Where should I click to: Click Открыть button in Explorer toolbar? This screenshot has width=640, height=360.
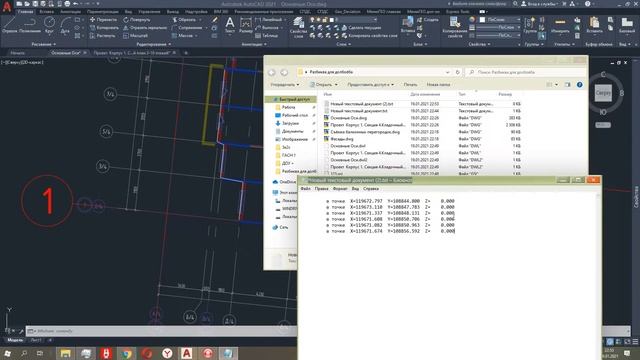[x=324, y=84]
